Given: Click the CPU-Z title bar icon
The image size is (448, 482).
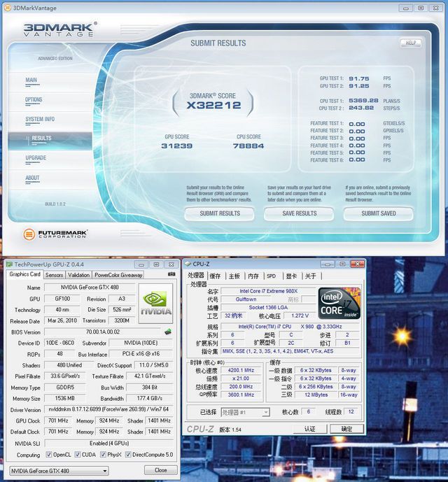Looking at the screenshot, I should pos(188,264).
